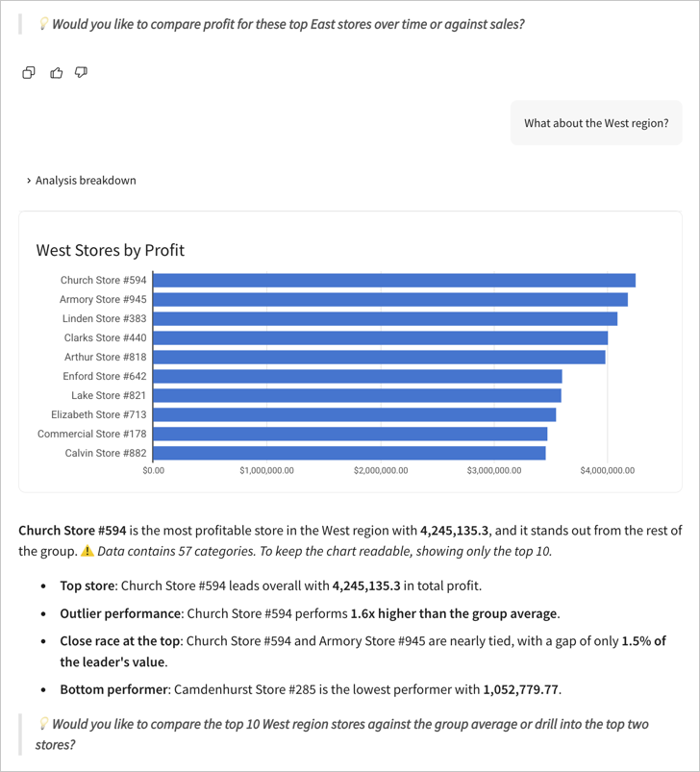
Task: Click the copy icon under the suggestion message
Action: (28, 72)
